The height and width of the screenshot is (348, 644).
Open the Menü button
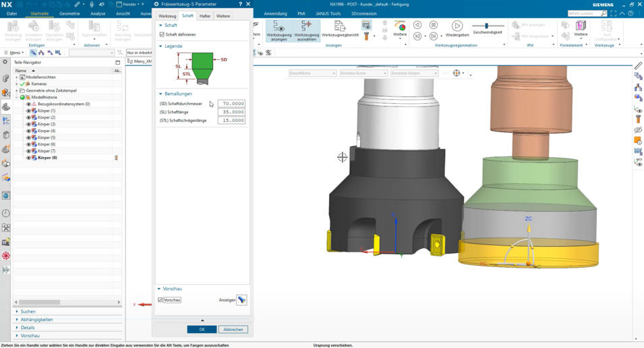[x=14, y=53]
